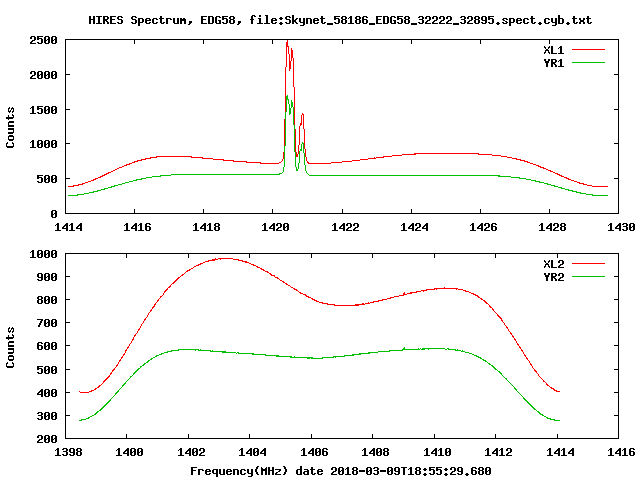Image resolution: width=640 pixels, height=480 pixels.
Task: Click the 2000 y-axis tick label
Action: [x=43, y=75]
